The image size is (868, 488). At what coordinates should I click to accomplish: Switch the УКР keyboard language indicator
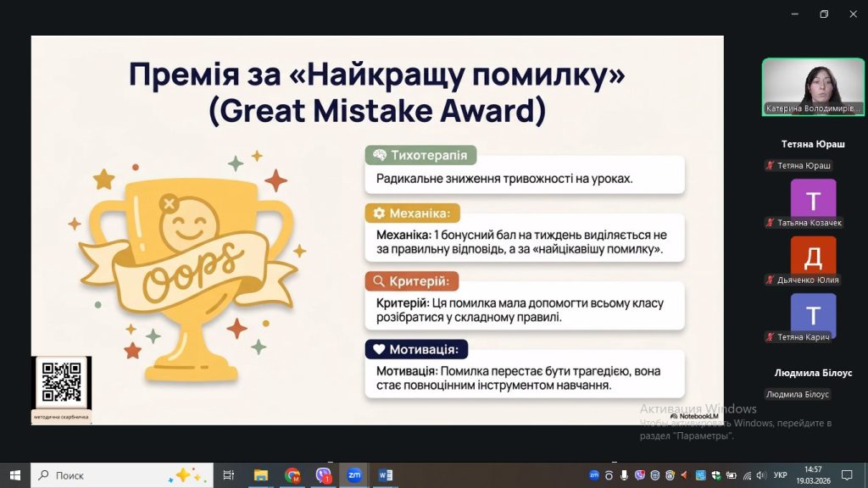coord(781,475)
